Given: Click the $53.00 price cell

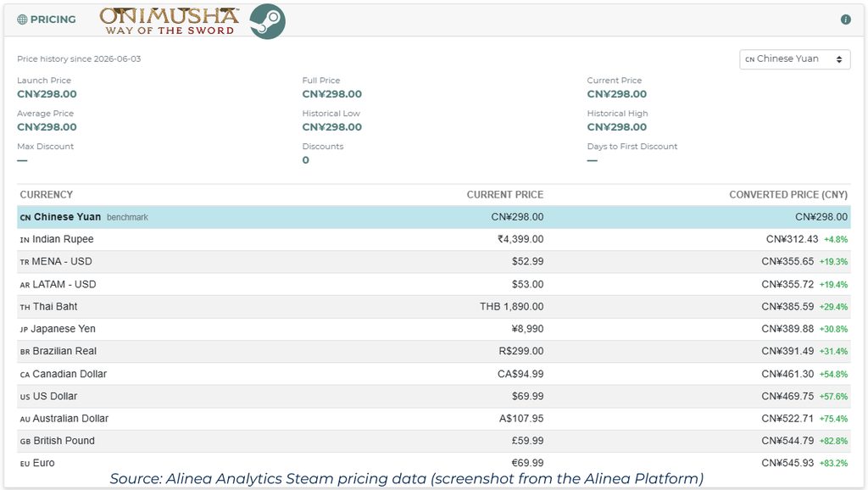Looking at the screenshot, I should 527,284.
